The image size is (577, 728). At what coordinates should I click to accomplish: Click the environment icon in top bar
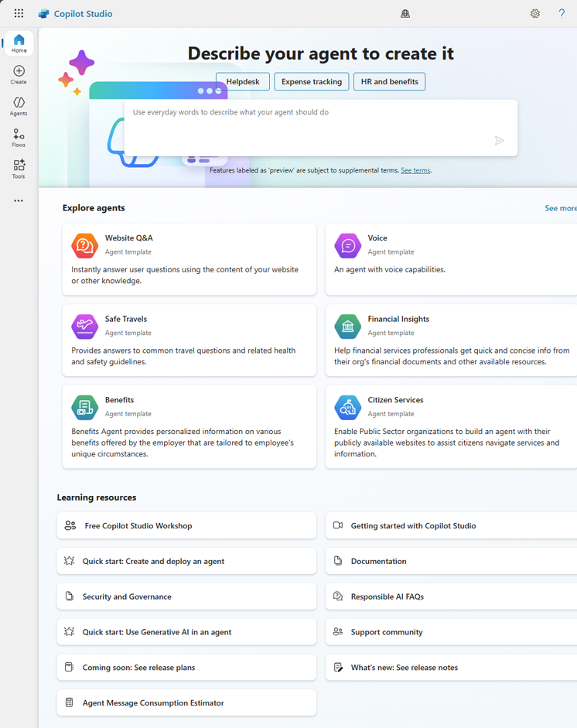[x=405, y=13]
